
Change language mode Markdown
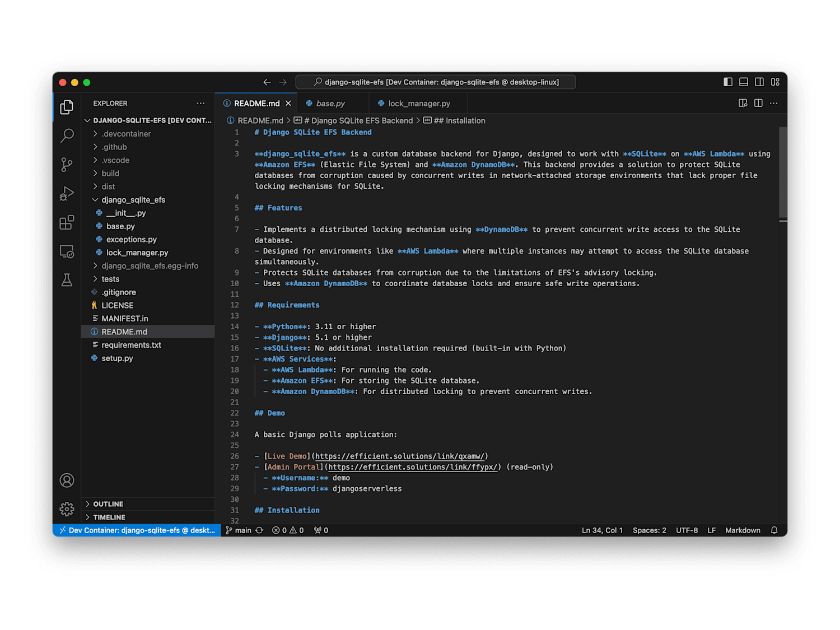(x=743, y=530)
